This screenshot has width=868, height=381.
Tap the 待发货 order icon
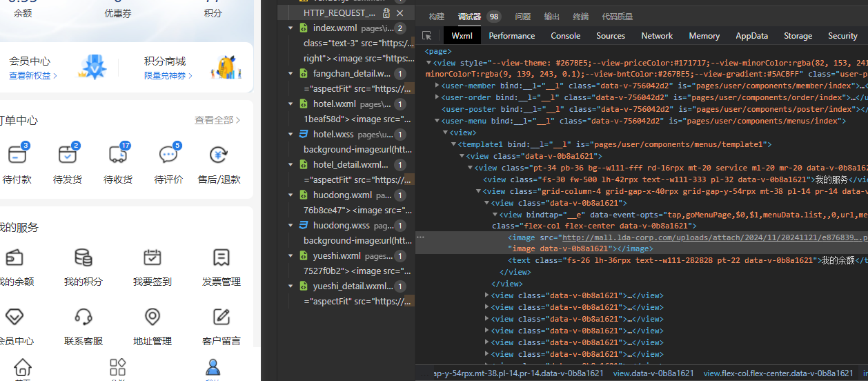tap(67, 155)
